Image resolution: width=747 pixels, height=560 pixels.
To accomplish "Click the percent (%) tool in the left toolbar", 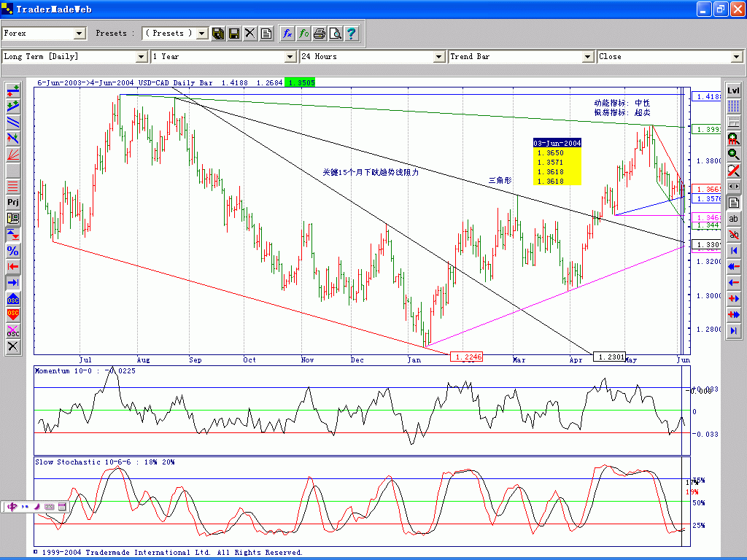I will pos(12,251).
